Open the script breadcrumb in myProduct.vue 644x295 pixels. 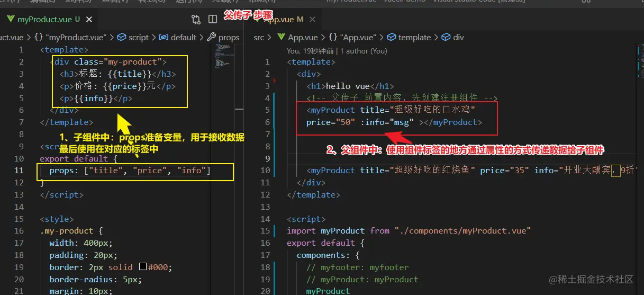[x=133, y=38]
